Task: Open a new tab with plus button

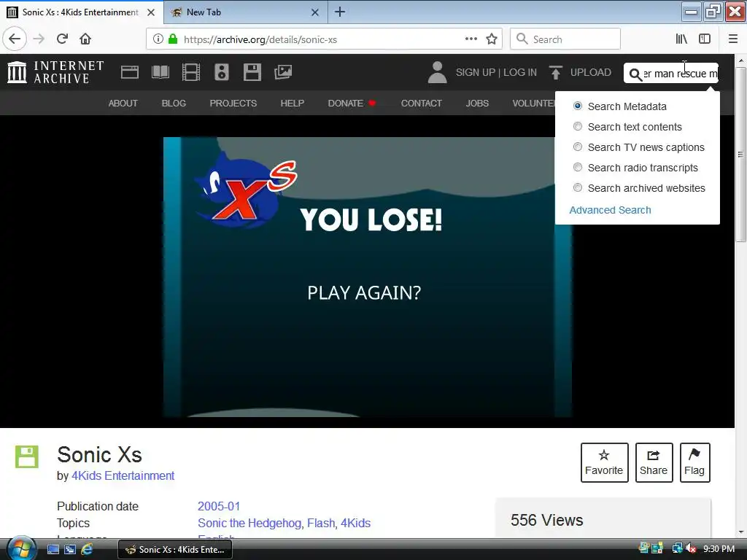Action: 340,12
